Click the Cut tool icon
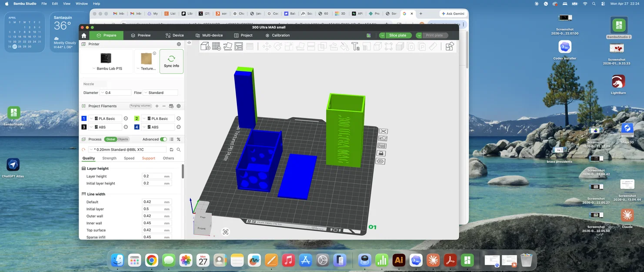This screenshot has height=272, width=644. click(311, 46)
